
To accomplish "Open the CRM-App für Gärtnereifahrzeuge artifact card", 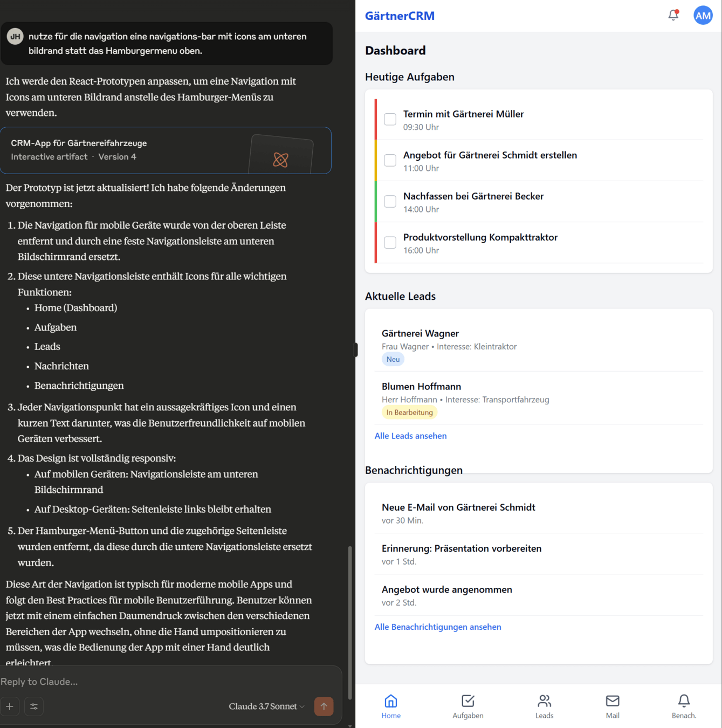I will (166, 150).
